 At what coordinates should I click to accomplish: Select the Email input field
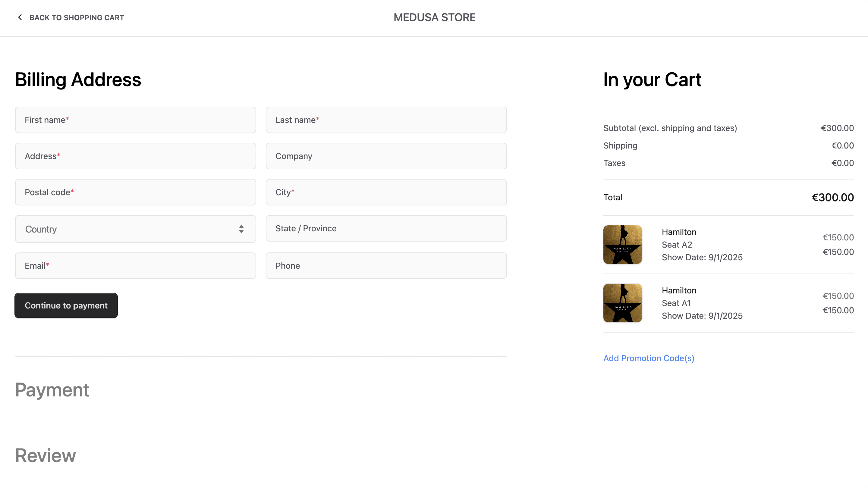(x=135, y=265)
